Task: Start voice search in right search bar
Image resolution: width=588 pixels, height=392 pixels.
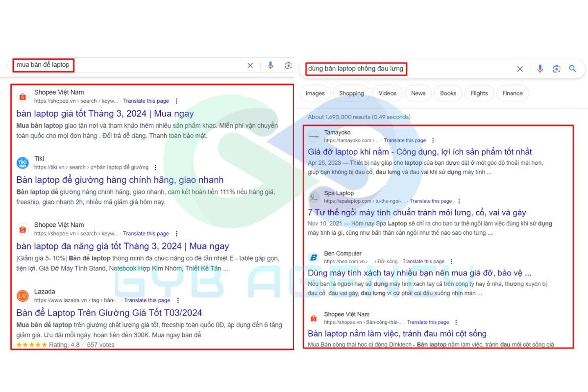Action: (540, 69)
